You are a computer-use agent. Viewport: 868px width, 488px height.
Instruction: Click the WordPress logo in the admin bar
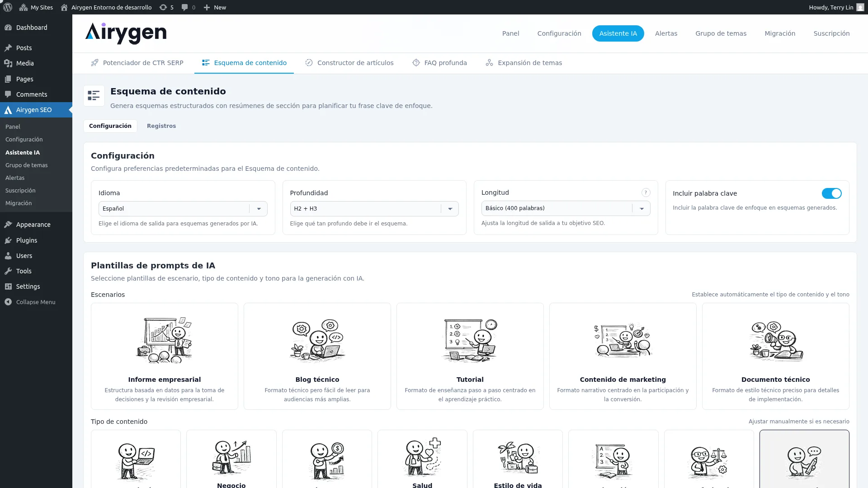click(8, 7)
